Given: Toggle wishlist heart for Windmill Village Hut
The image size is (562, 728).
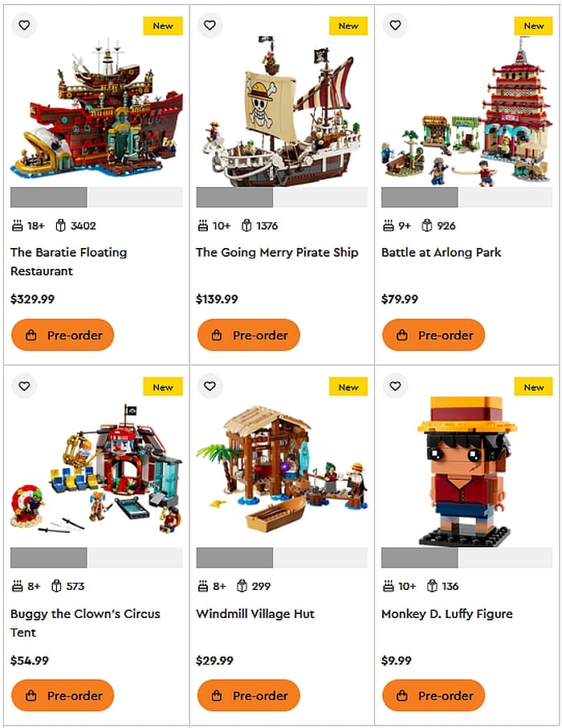Looking at the screenshot, I should click(x=210, y=386).
